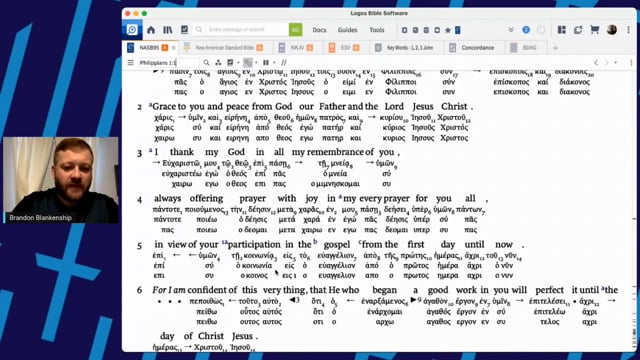Open the Tools menu
The image size is (640, 360).
(x=377, y=30)
